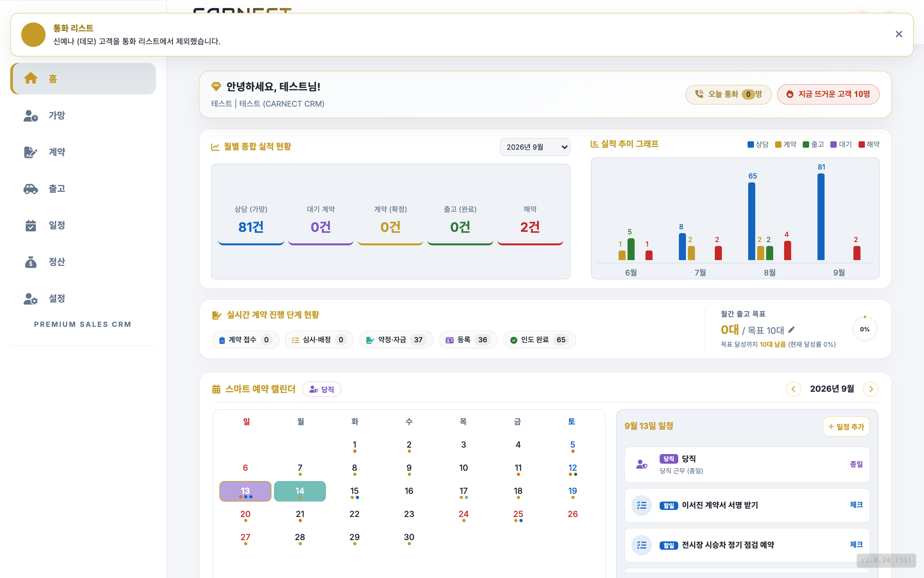Screen dimensions: 924x578
Task: Go to next month in calendar
Action: click(x=871, y=389)
